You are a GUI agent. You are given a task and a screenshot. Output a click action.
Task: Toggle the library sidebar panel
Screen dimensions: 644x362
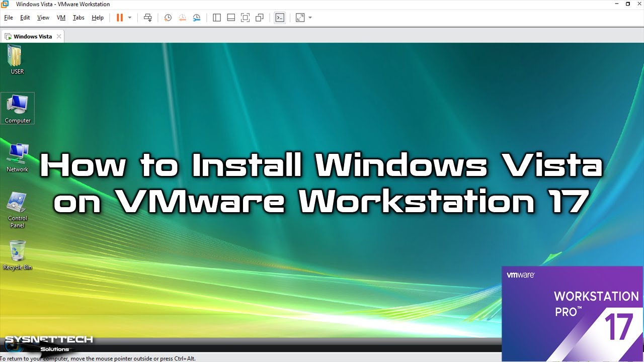[x=217, y=18]
